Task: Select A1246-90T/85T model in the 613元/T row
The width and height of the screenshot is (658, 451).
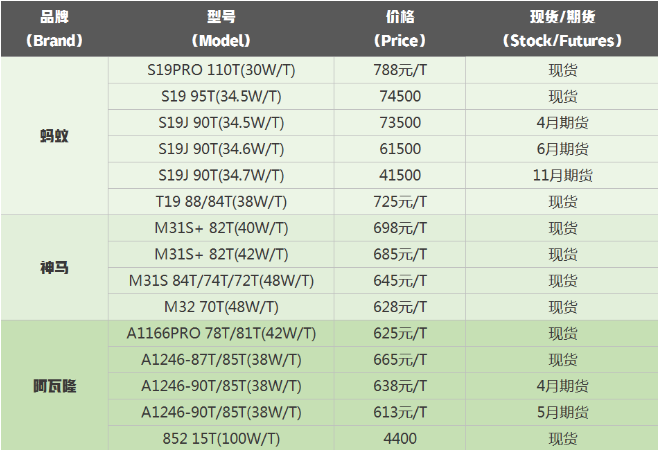Action: point(221,412)
